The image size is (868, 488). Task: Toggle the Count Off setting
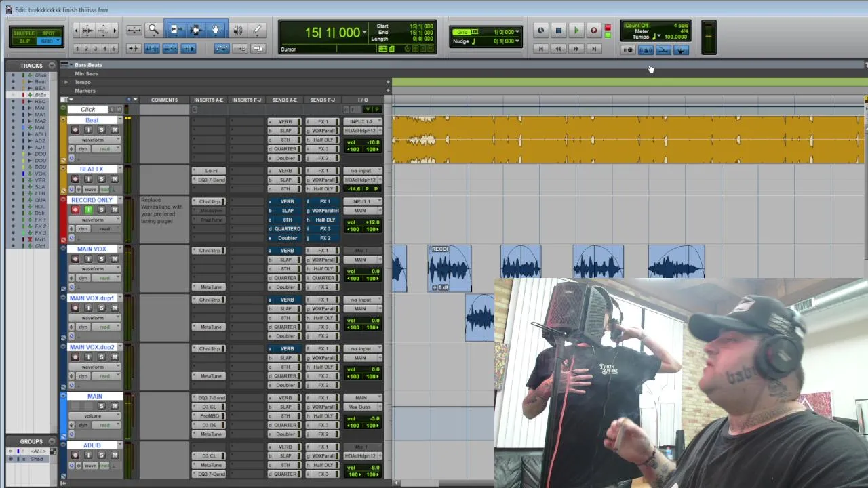coord(637,26)
